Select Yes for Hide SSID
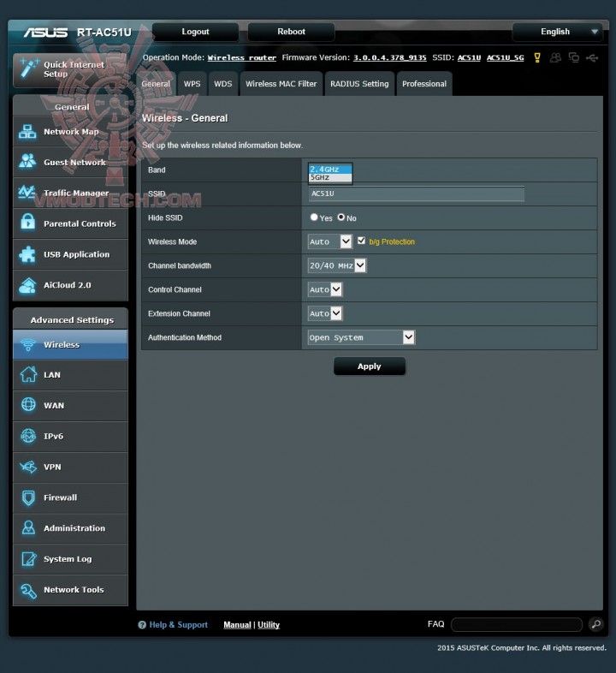 pos(314,217)
